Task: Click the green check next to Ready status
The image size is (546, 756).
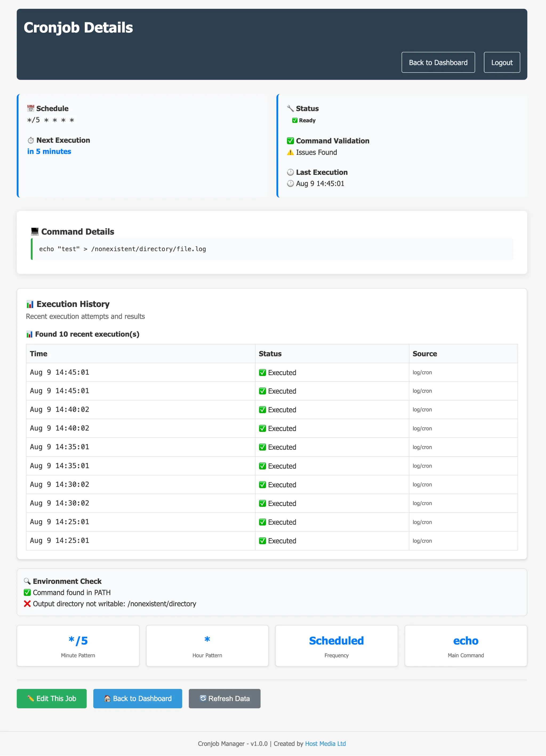Action: click(295, 120)
